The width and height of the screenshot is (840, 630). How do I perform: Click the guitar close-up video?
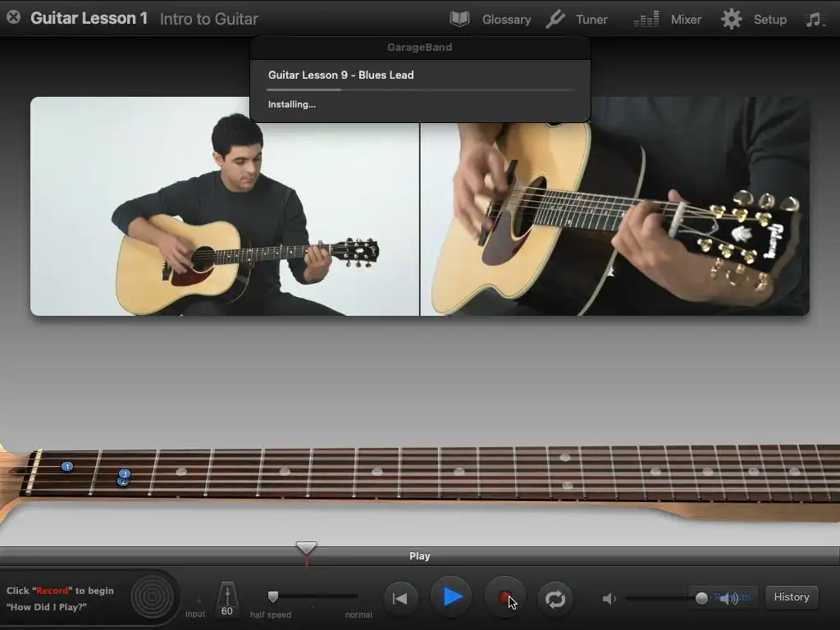click(615, 206)
